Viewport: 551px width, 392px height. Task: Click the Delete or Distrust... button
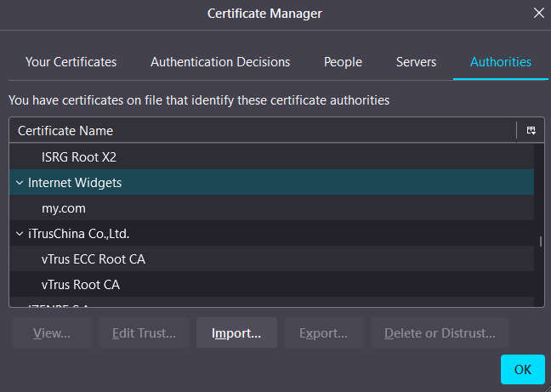(x=439, y=333)
